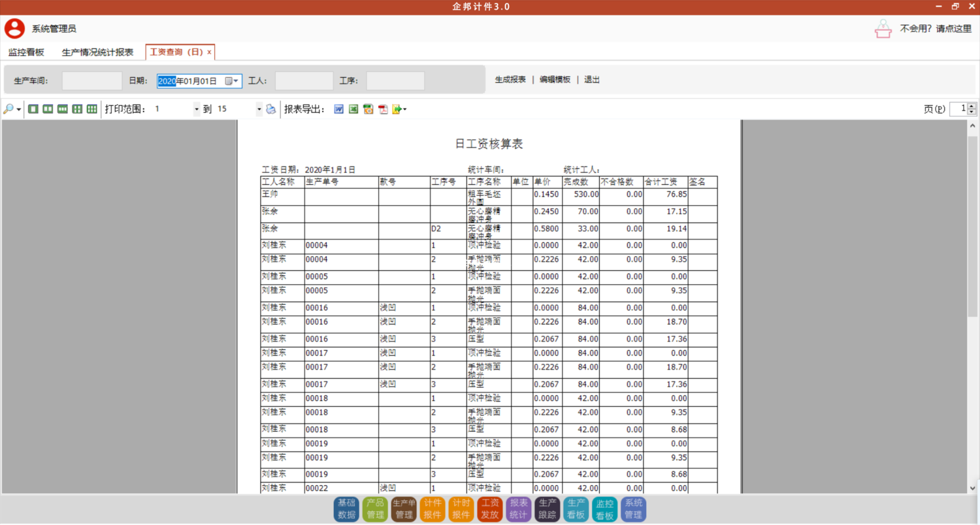Open 工资发放 module in bottom bar
Viewport: 980px width, 525px height.
tap(489, 509)
